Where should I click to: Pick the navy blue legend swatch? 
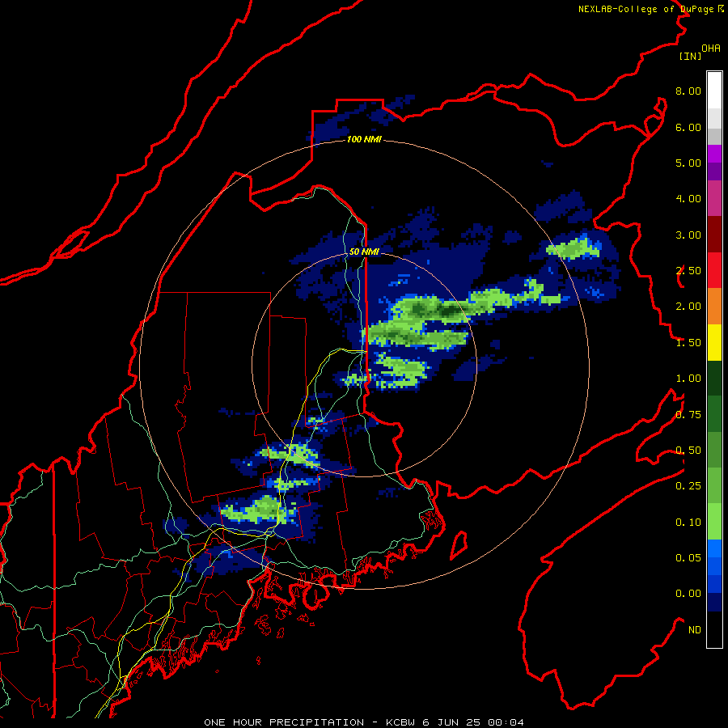(714, 603)
